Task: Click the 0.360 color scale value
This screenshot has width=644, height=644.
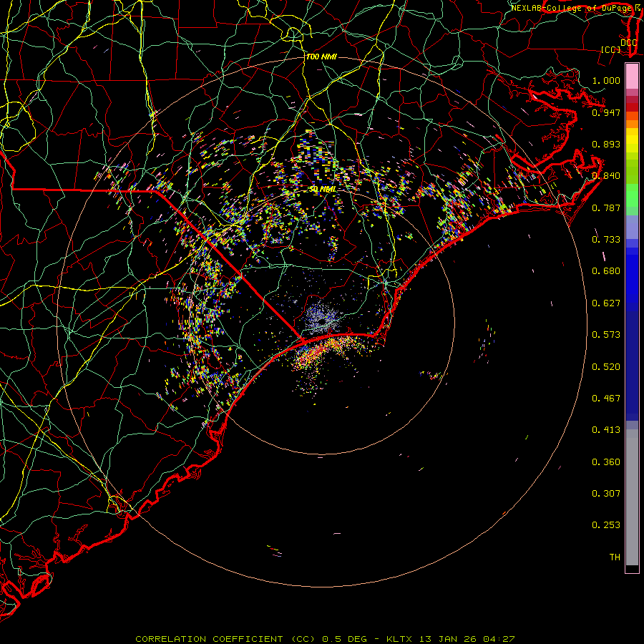Action: [x=606, y=462]
